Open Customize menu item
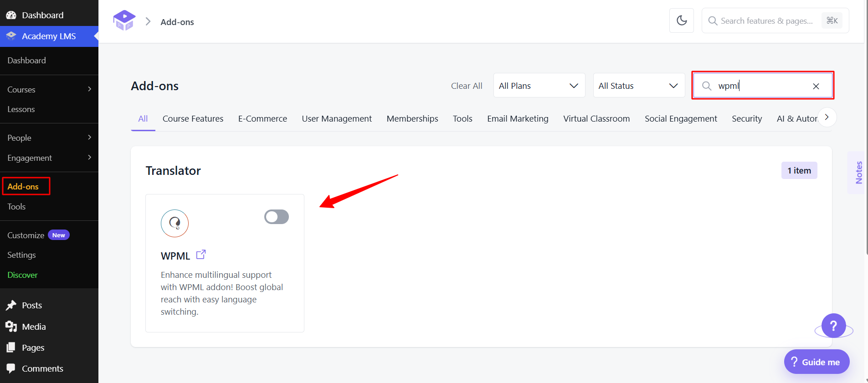 pyautogui.click(x=26, y=235)
